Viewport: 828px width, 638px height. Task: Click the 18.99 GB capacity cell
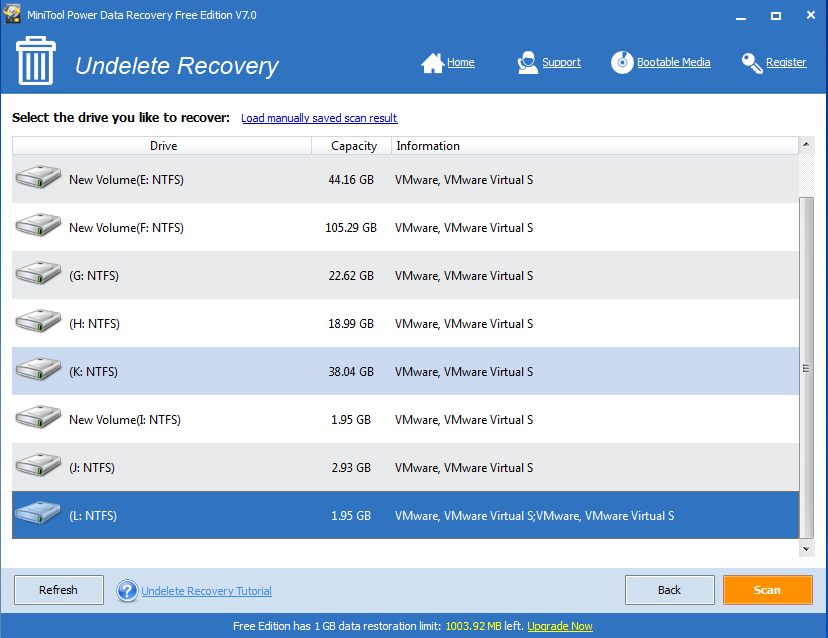[351, 324]
